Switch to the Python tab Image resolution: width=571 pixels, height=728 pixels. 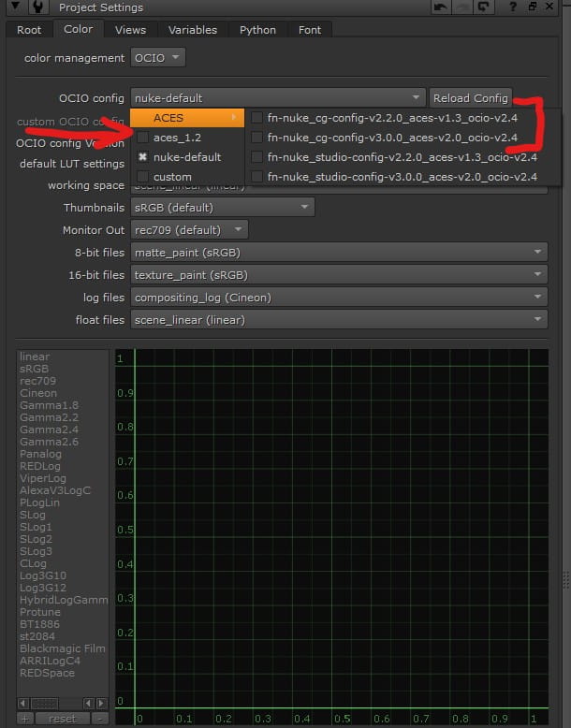(x=257, y=30)
